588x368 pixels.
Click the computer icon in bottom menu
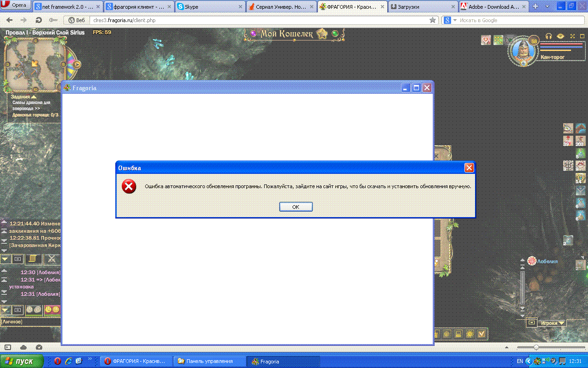pos(458,334)
